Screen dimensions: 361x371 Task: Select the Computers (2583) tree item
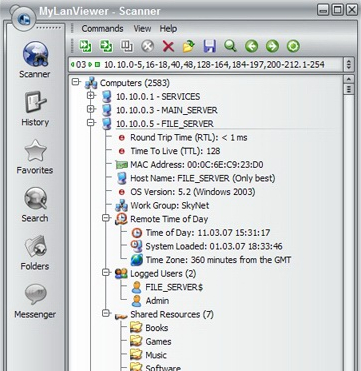[x=135, y=83]
